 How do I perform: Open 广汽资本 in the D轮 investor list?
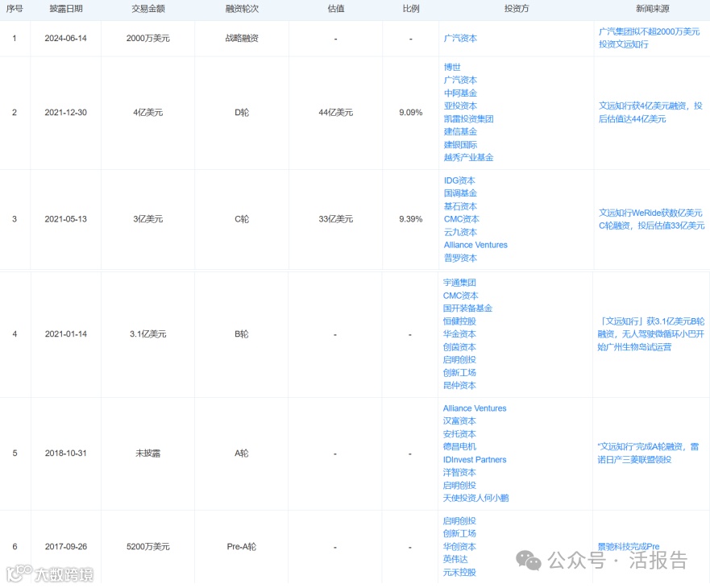click(x=460, y=80)
